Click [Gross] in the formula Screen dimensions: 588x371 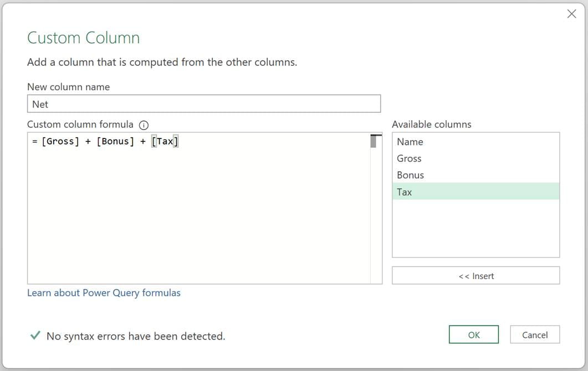tap(60, 141)
